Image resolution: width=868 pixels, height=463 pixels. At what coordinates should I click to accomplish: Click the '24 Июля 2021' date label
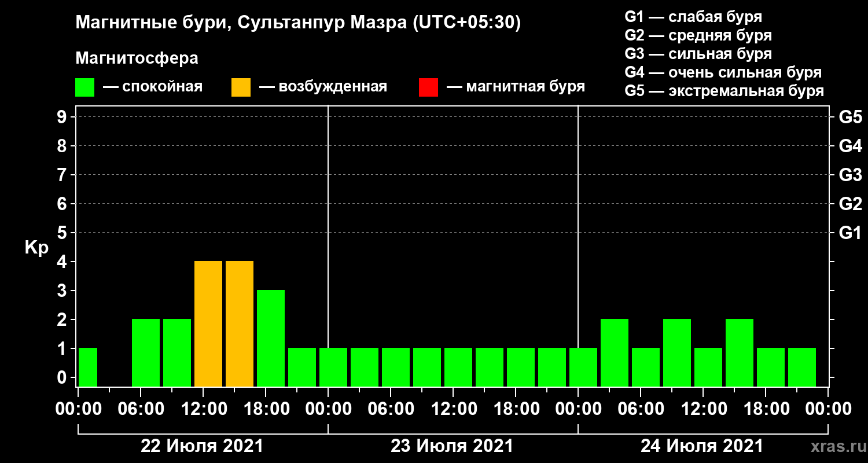pyautogui.click(x=702, y=446)
